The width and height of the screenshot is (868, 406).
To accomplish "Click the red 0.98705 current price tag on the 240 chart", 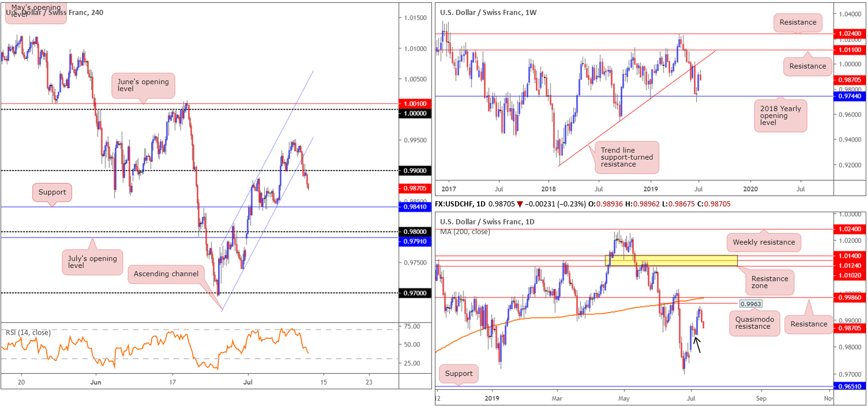I will pyautogui.click(x=415, y=188).
